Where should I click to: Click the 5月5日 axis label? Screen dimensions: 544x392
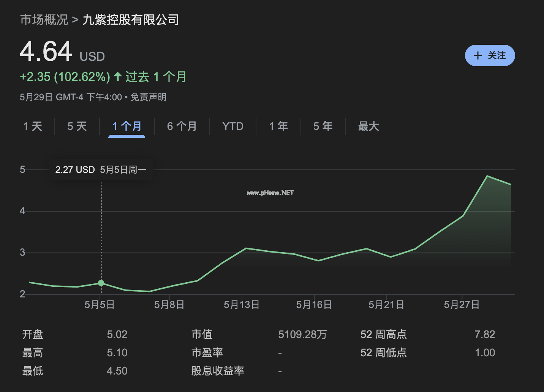pyautogui.click(x=100, y=305)
